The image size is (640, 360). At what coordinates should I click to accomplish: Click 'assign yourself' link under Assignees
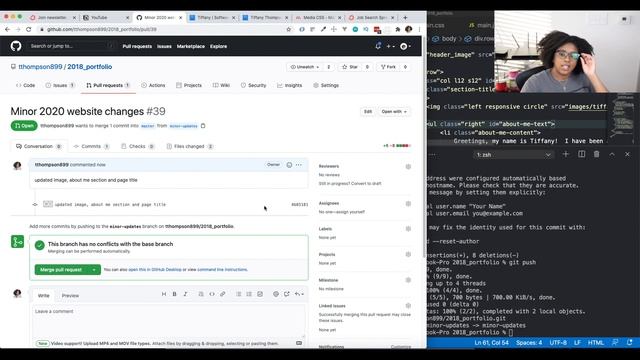[x=351, y=212]
